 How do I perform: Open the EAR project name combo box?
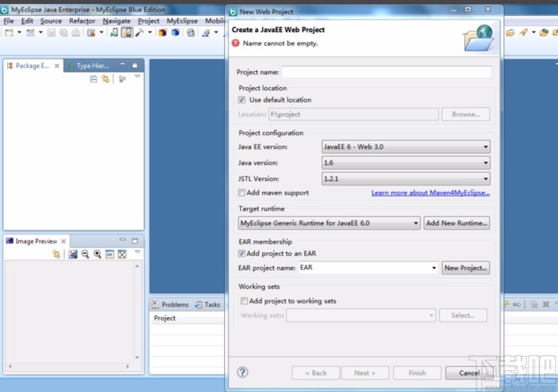pos(368,268)
